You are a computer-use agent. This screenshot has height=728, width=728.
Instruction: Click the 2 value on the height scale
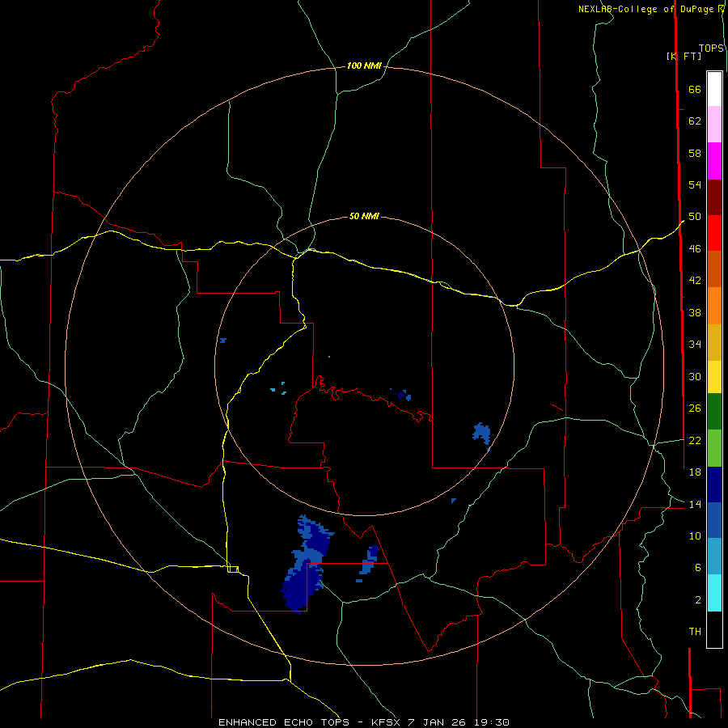(698, 600)
